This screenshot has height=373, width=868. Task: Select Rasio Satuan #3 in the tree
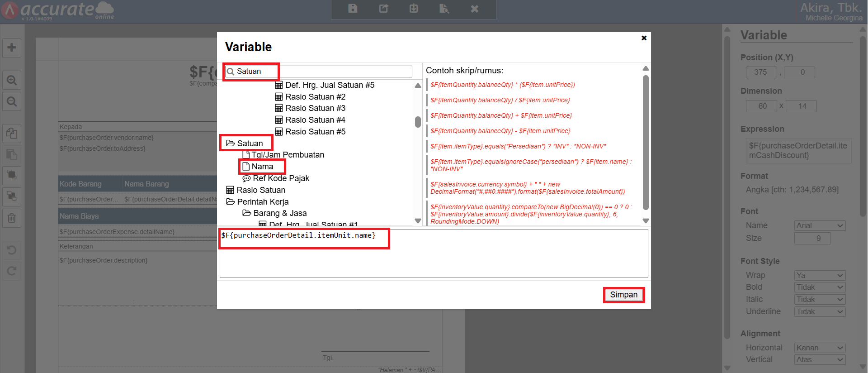tap(315, 108)
